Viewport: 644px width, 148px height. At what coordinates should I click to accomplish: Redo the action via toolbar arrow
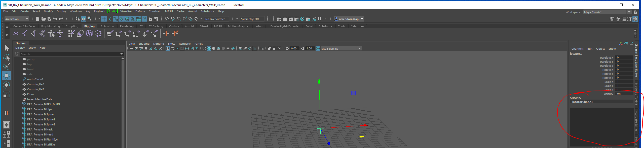click(x=61, y=19)
